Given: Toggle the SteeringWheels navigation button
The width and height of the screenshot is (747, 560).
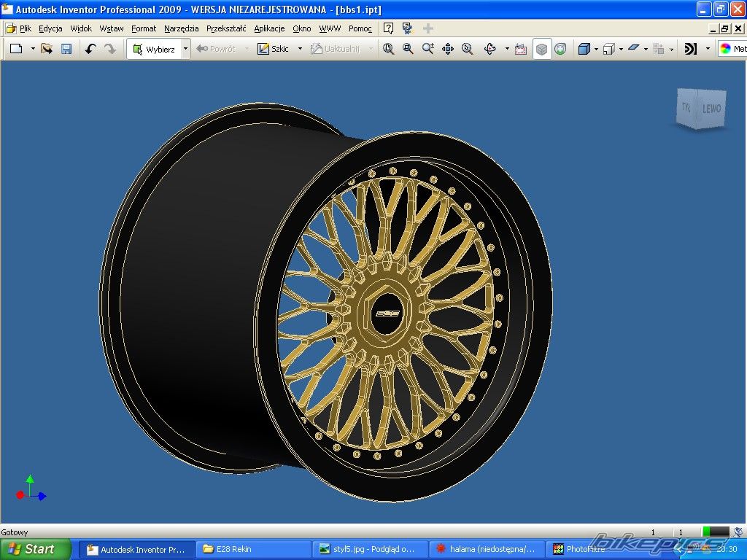Looking at the screenshot, I should pyautogui.click(x=560, y=49).
